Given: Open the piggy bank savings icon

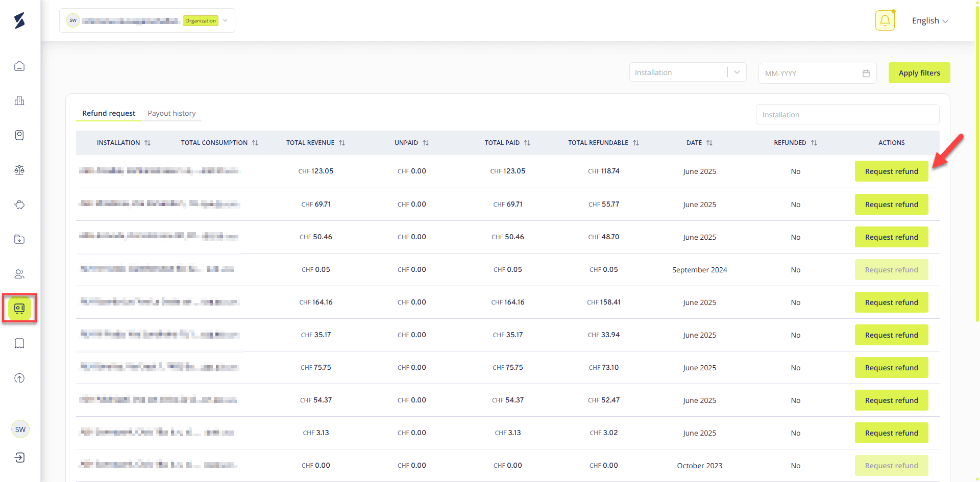Looking at the screenshot, I should [x=19, y=205].
